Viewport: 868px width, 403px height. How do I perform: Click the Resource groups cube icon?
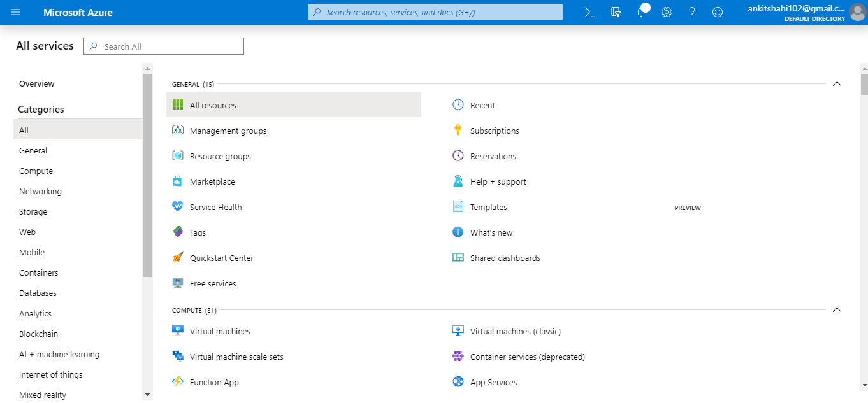pos(178,156)
